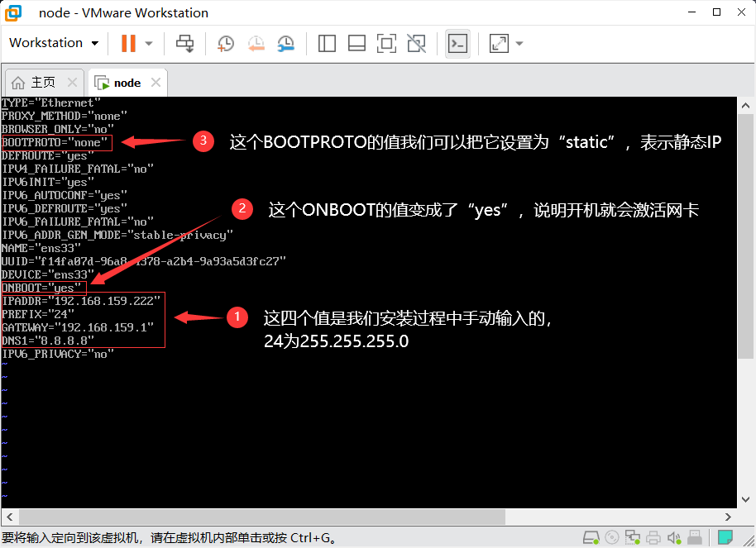The height and width of the screenshot is (548, 756).
Task: Open network adapter status icon
Action: pos(632,537)
